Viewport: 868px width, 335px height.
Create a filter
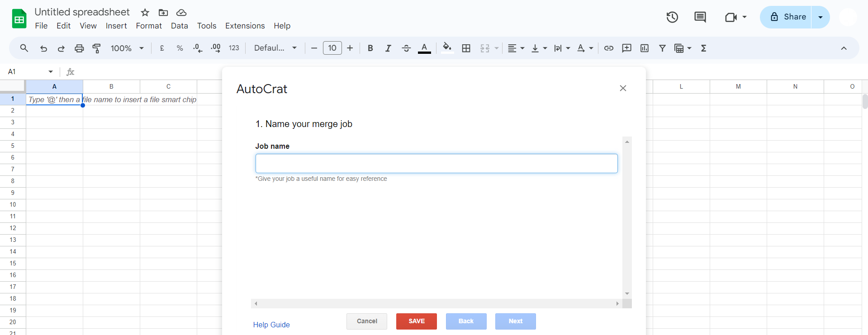662,48
